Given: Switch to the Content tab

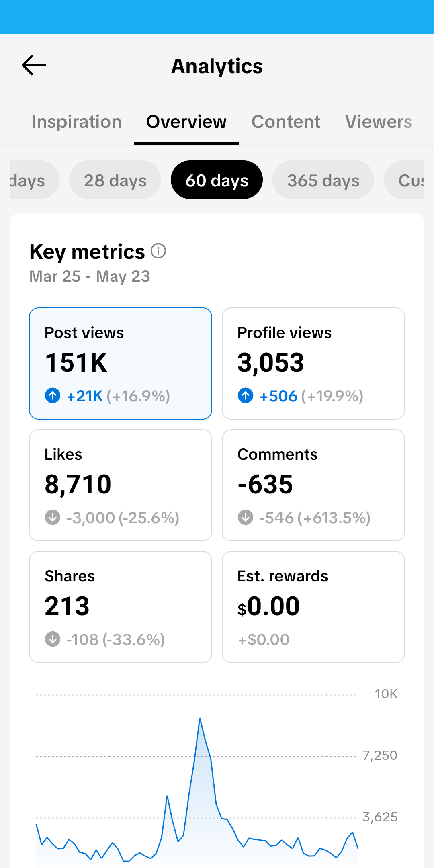Looking at the screenshot, I should tap(286, 122).
